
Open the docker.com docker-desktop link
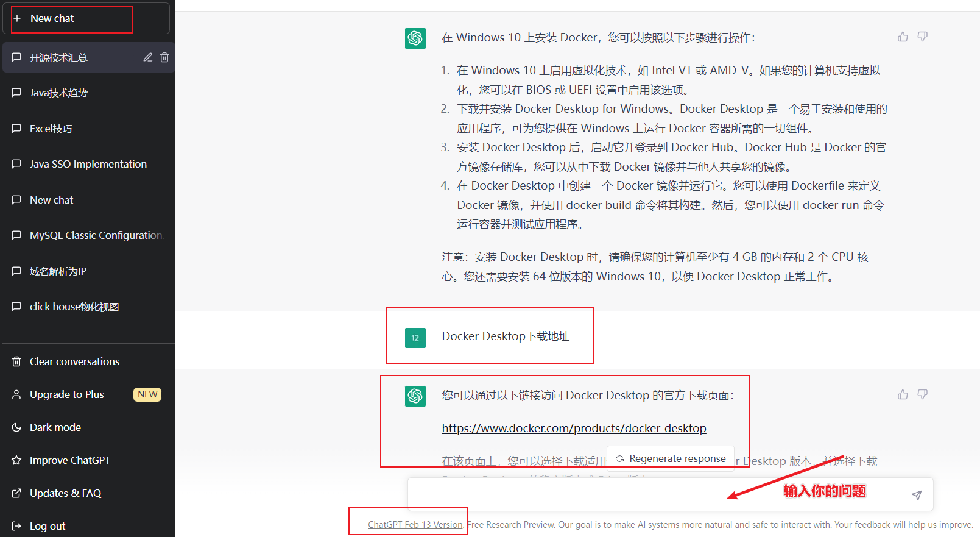point(574,429)
